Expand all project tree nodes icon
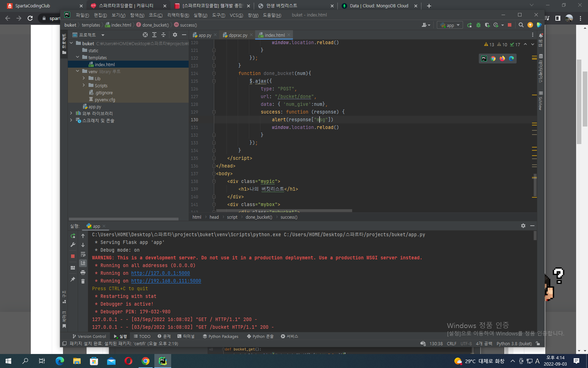The image size is (588, 368). click(154, 35)
